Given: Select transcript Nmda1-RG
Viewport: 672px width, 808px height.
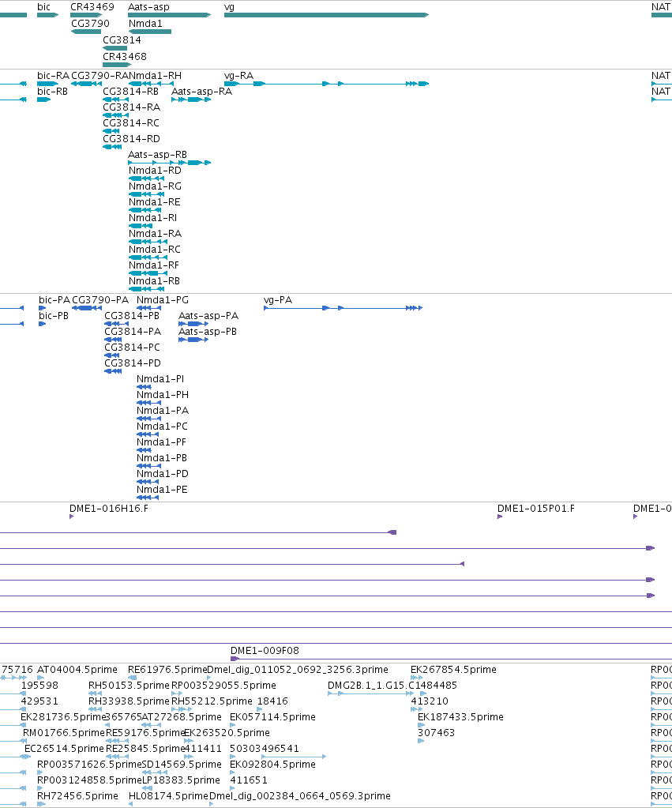Looking at the screenshot, I should (146, 194).
